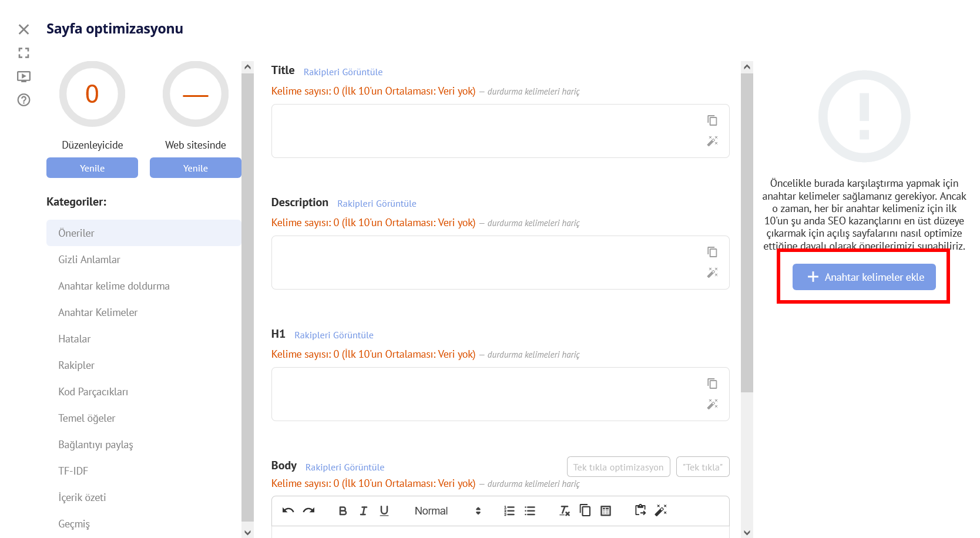
Task: Toggle bold formatting in Body editor
Action: [343, 511]
